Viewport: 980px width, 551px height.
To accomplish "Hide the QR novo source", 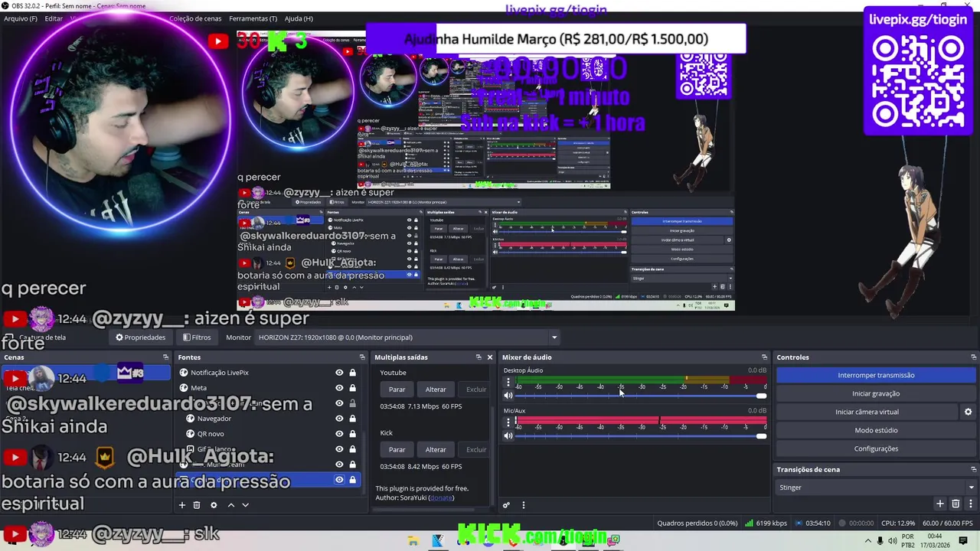I will [x=339, y=434].
